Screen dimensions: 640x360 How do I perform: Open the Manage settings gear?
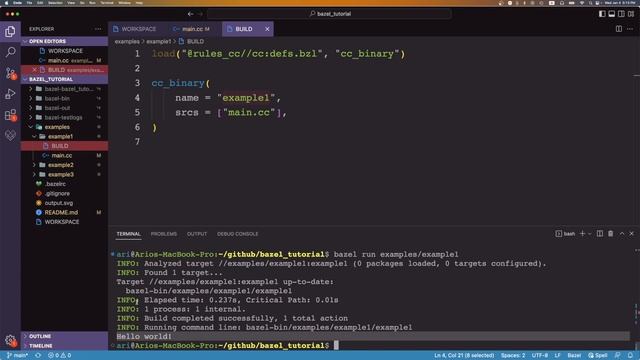pyautogui.click(x=10, y=340)
